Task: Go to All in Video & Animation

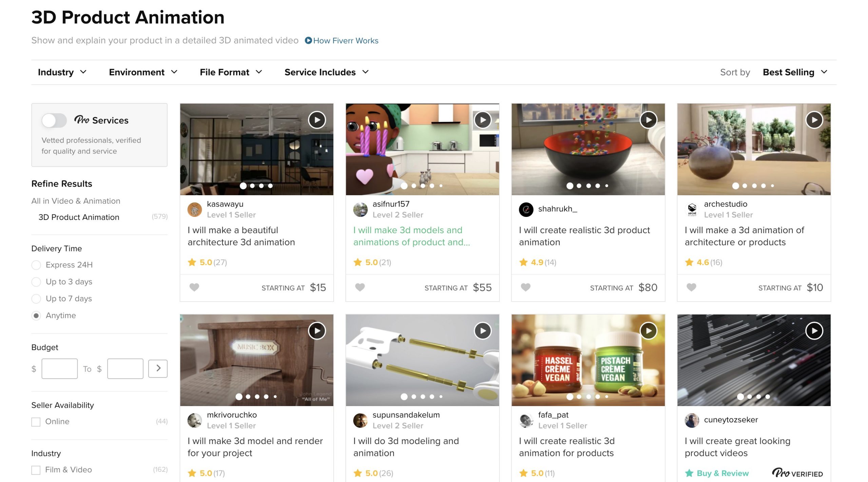Action: pyautogui.click(x=76, y=201)
